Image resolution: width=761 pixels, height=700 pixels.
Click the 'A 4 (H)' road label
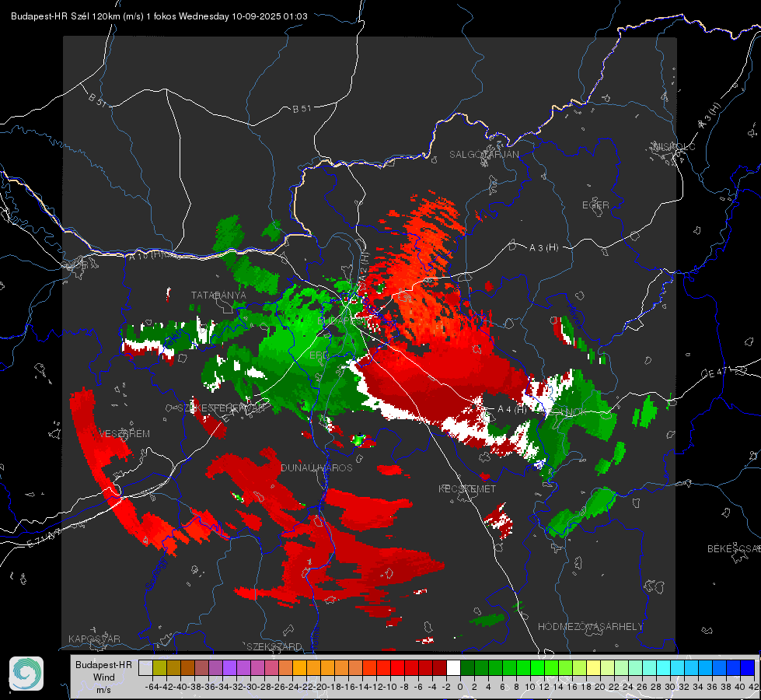click(511, 410)
